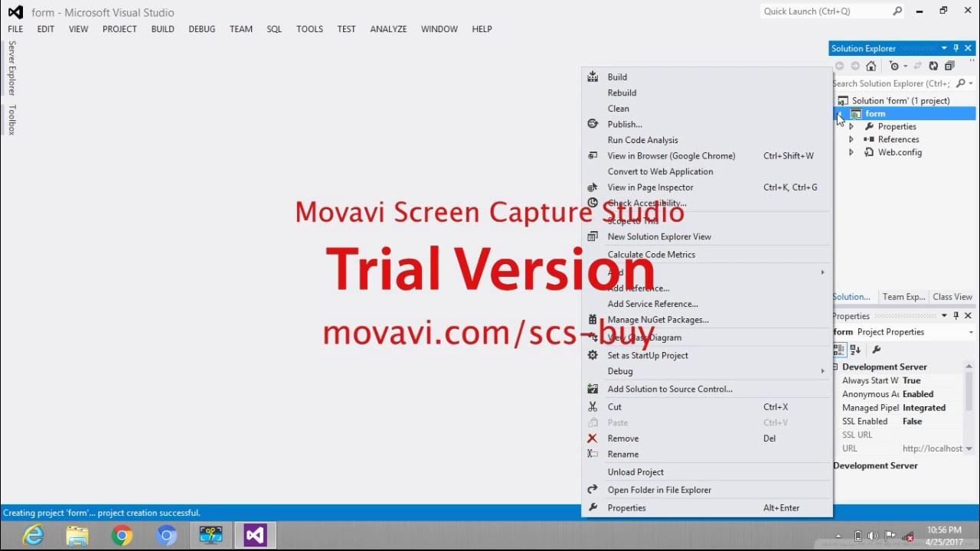The image size is (980, 551).
Task: Open the search options dropdown arrow
Action: click(x=970, y=83)
